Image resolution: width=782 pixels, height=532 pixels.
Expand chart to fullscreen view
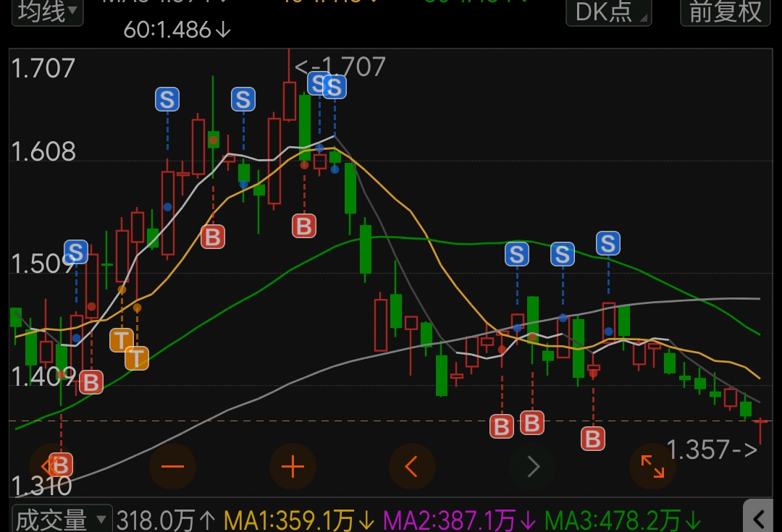(652, 467)
